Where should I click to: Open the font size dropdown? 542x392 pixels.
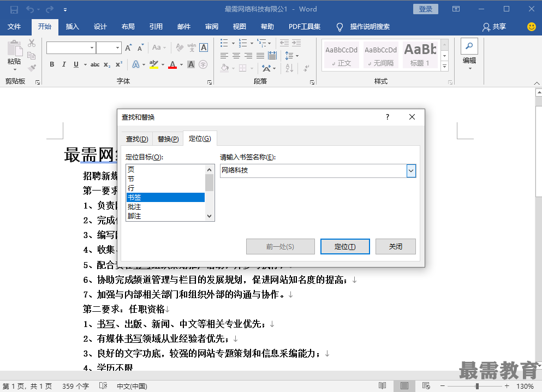click(x=117, y=47)
